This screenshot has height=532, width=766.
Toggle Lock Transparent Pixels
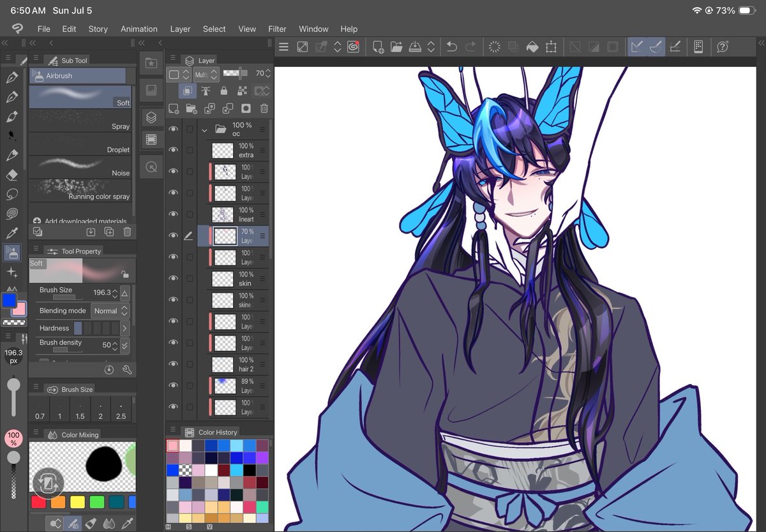coord(241,91)
